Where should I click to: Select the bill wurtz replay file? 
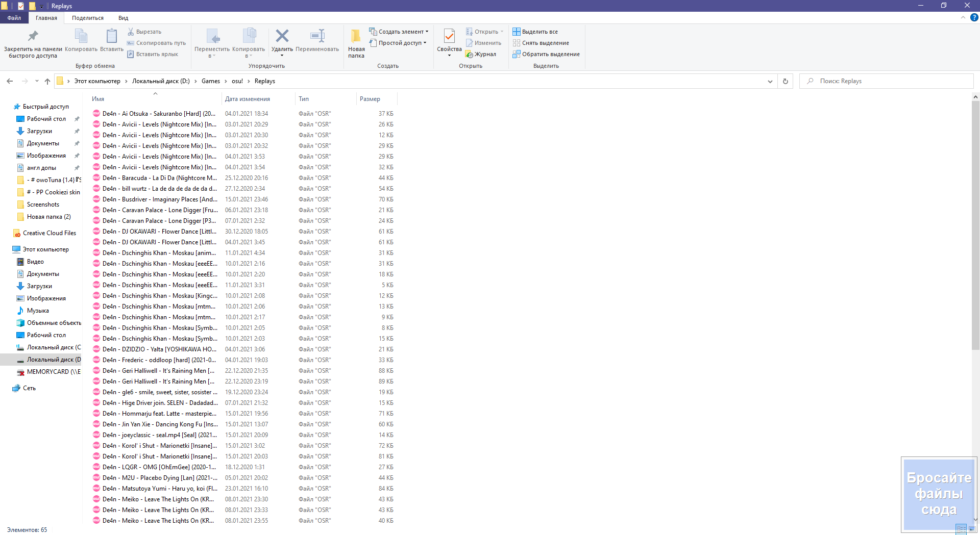point(159,189)
